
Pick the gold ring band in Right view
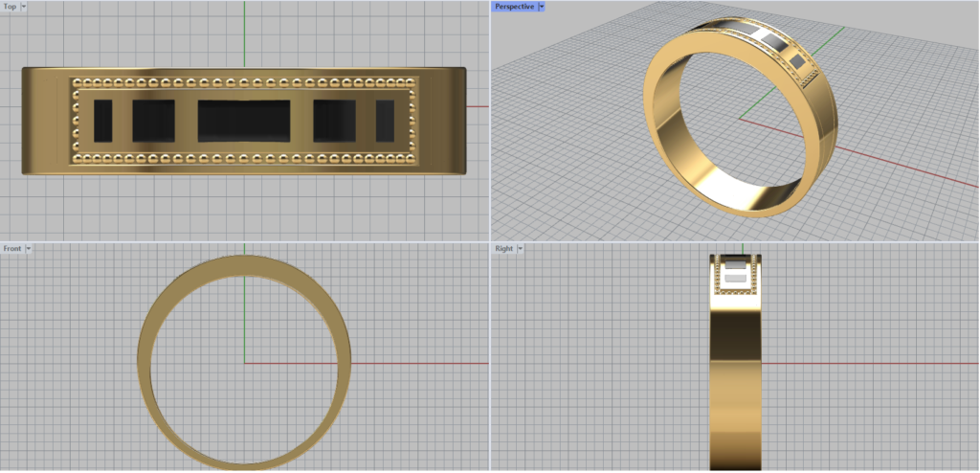(x=734, y=383)
